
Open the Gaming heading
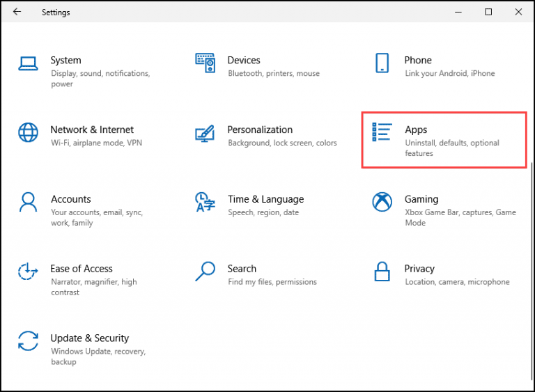coord(421,199)
